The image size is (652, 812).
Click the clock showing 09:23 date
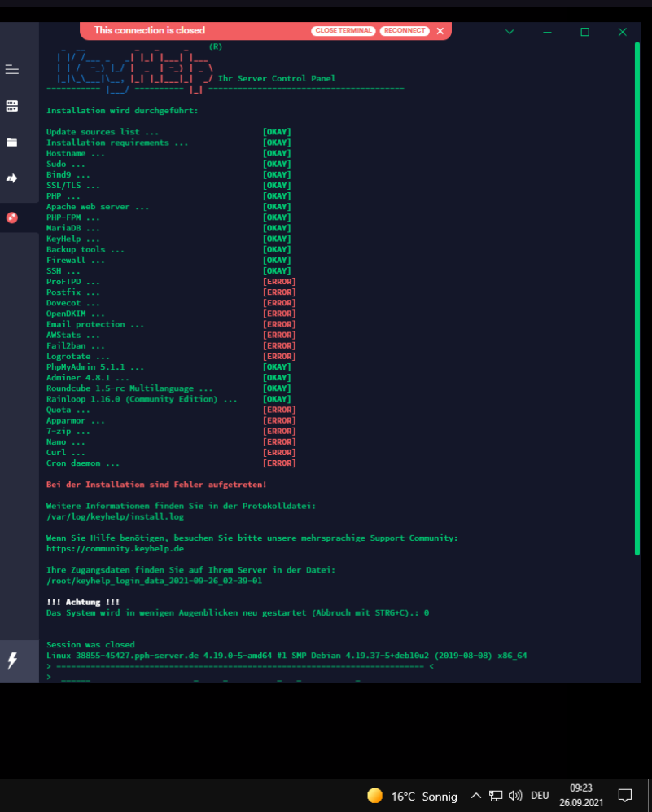pyautogui.click(x=581, y=795)
